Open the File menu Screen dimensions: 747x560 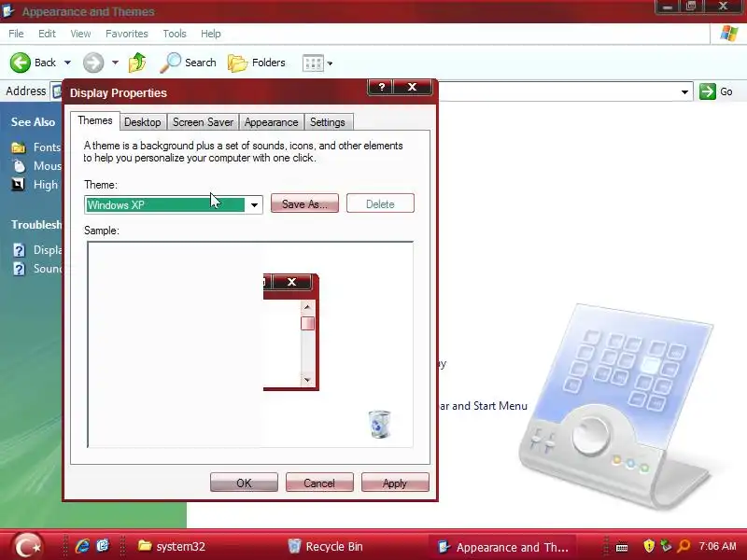[x=16, y=34]
